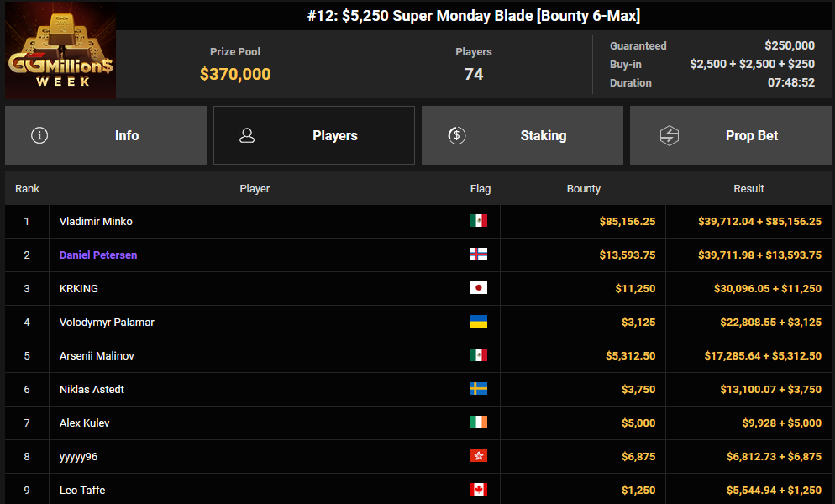Select Alex Kulev's player name
This screenshot has height=504, width=835.
click(x=84, y=423)
